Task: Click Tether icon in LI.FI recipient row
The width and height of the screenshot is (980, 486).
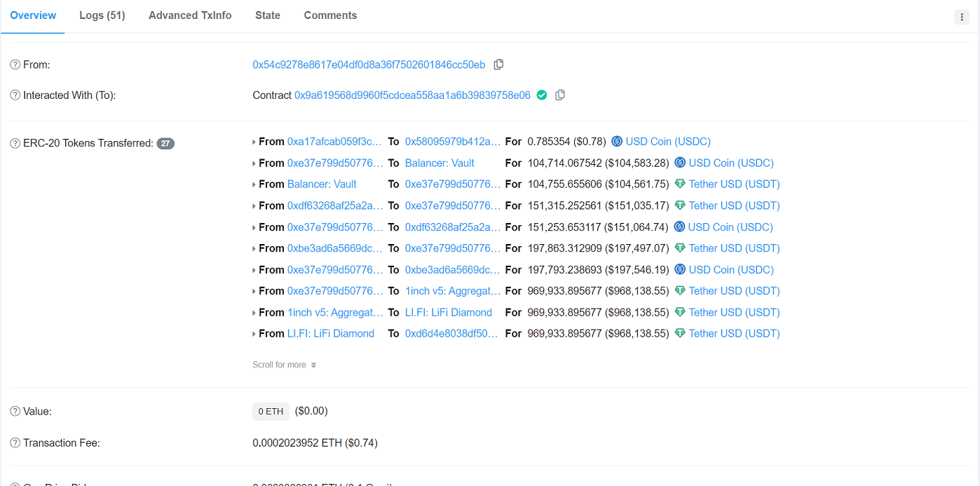Action: point(680,313)
